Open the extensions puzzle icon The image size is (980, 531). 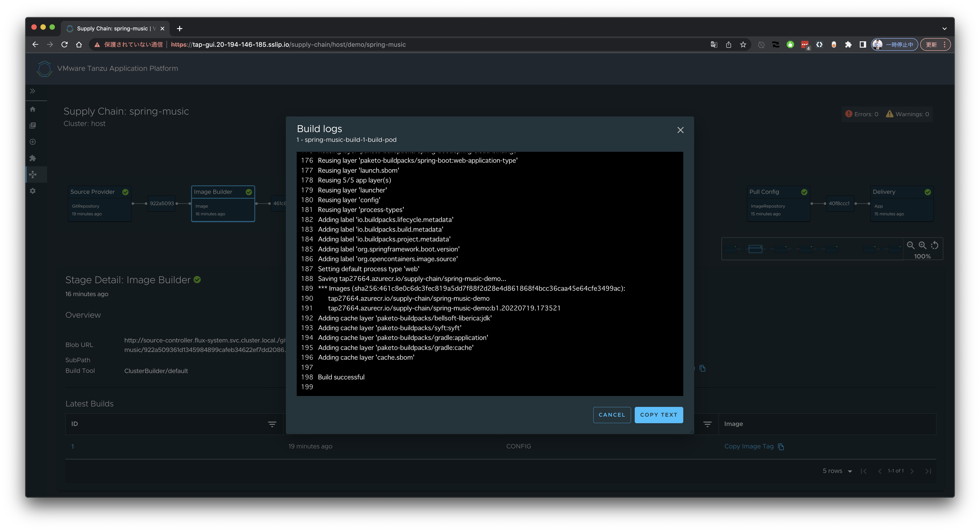point(848,44)
